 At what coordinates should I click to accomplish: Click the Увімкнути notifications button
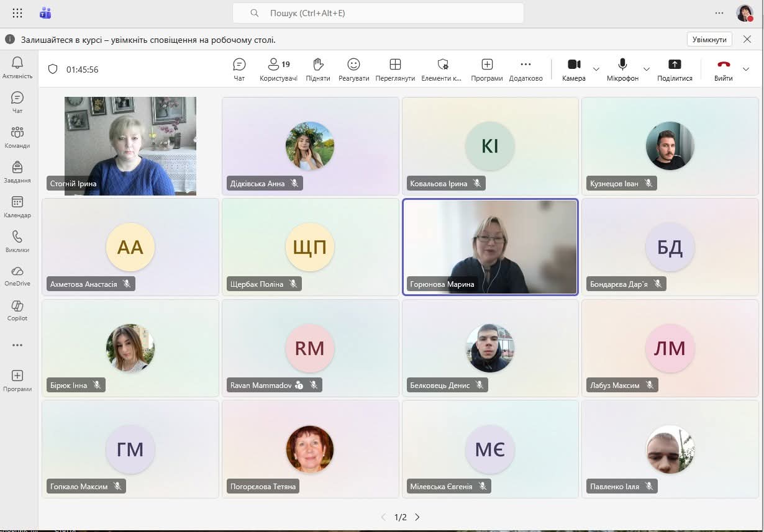click(709, 39)
